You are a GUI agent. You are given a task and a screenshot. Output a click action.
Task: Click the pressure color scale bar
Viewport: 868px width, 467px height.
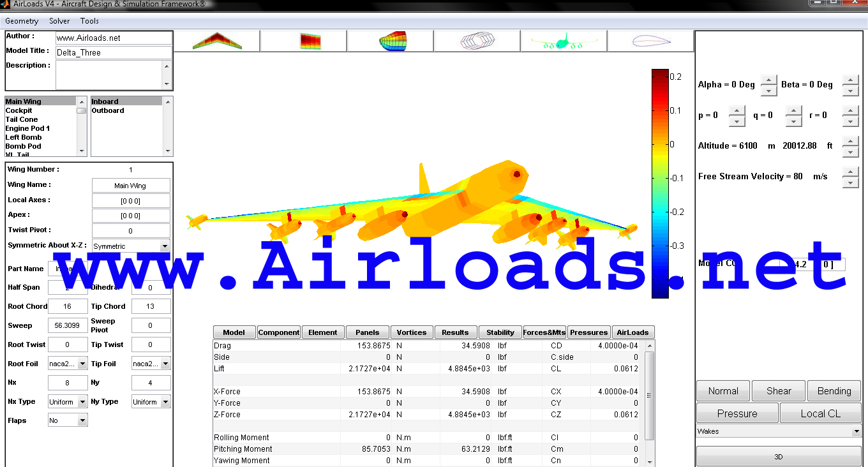click(659, 183)
